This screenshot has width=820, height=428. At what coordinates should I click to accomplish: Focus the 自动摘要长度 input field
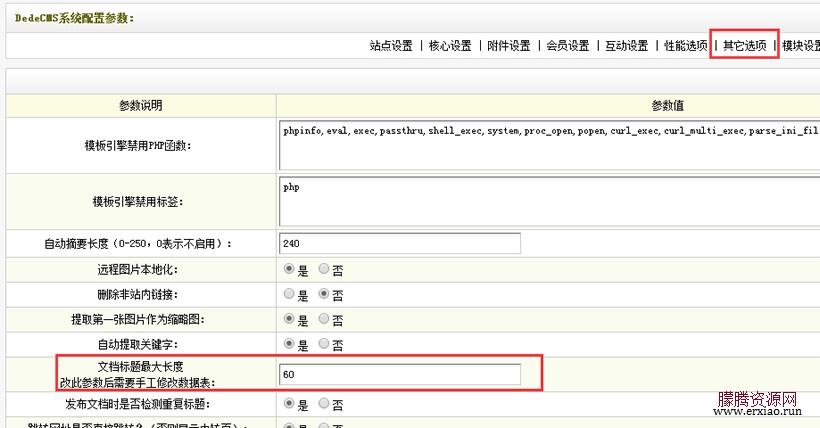click(400, 243)
